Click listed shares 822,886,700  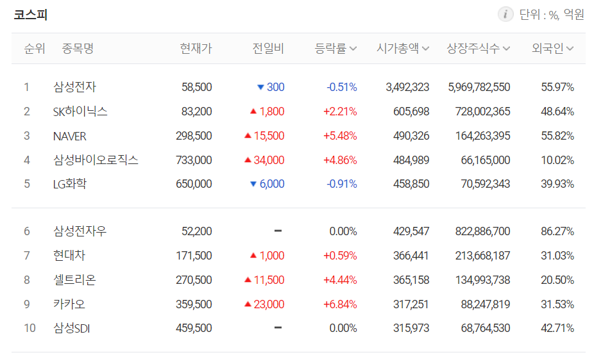pyautogui.click(x=483, y=231)
